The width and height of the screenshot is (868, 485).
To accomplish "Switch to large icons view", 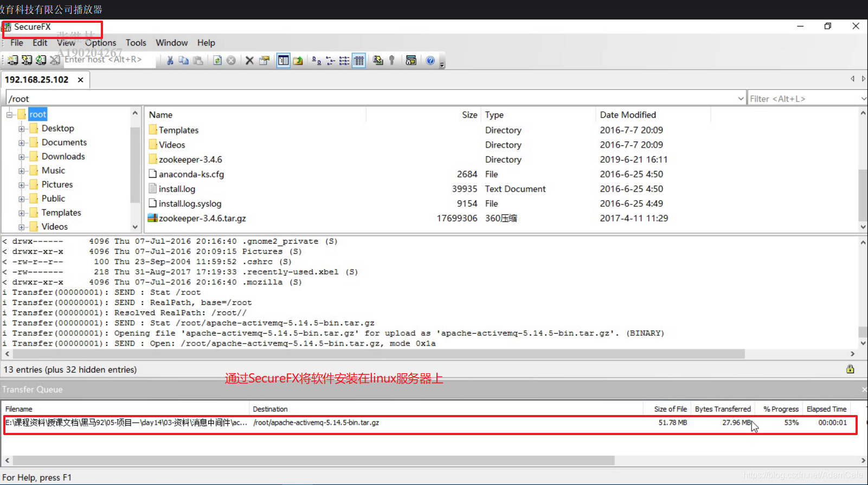I will coord(316,60).
